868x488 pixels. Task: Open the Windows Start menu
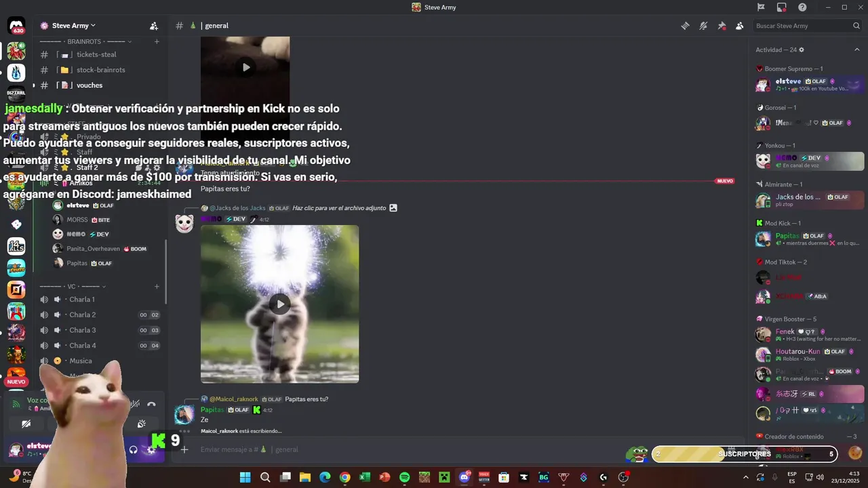pos(245,477)
